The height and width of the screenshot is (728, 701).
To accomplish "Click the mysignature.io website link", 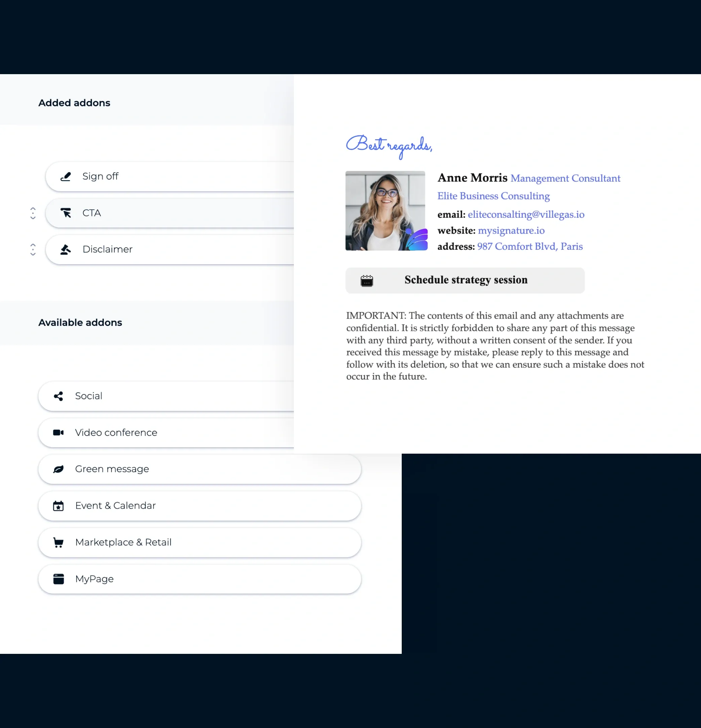I will pyautogui.click(x=511, y=230).
